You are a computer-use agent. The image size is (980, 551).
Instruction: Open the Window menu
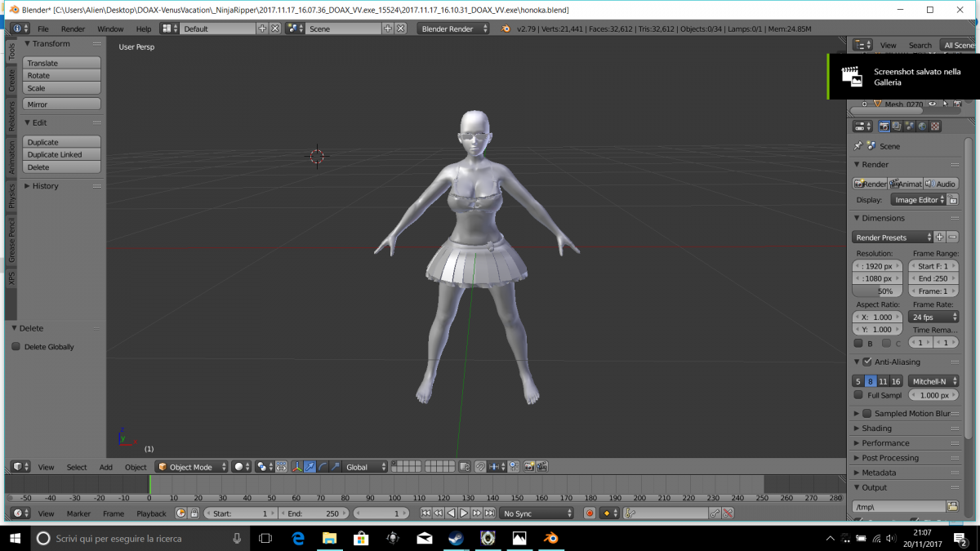point(110,29)
